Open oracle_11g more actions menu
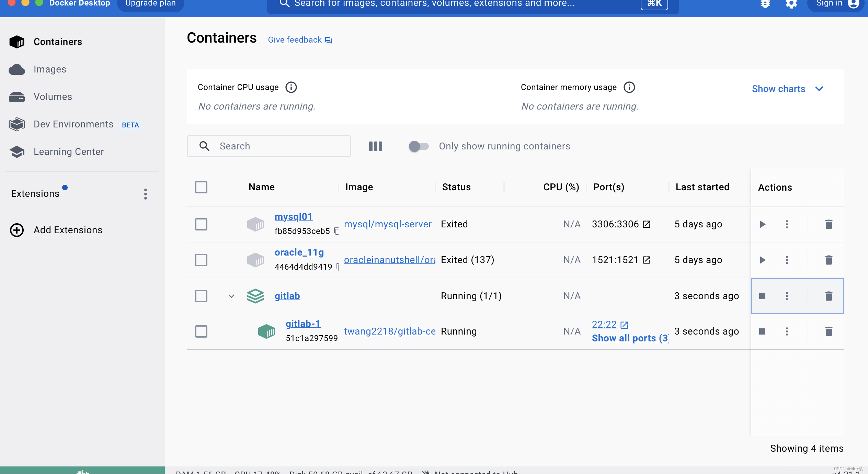Viewport: 868px width, 474px height. [x=787, y=260]
